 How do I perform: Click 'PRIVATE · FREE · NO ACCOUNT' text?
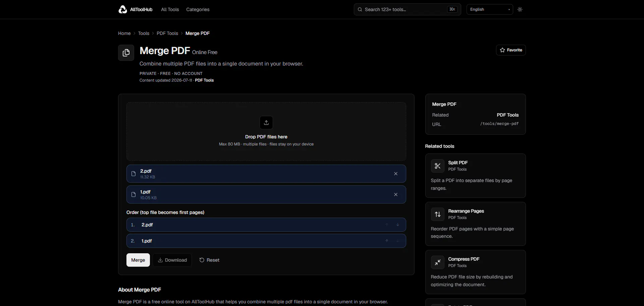(x=171, y=74)
